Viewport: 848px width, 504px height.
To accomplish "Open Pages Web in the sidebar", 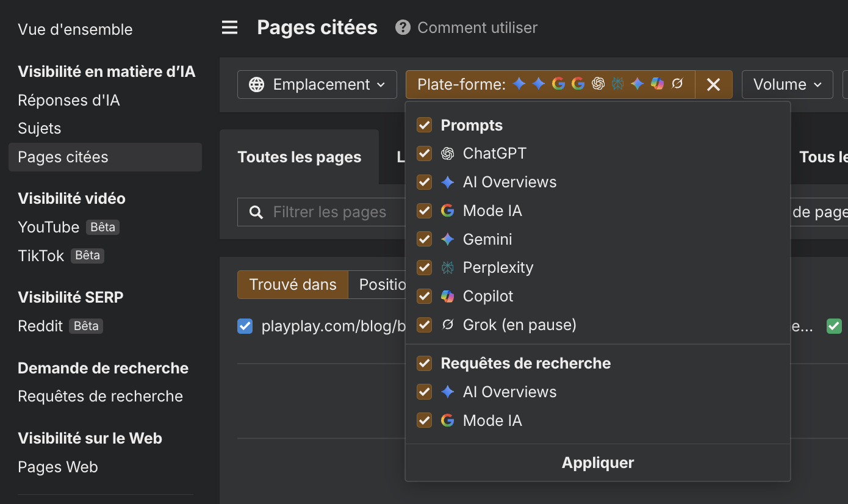I will coord(58,467).
